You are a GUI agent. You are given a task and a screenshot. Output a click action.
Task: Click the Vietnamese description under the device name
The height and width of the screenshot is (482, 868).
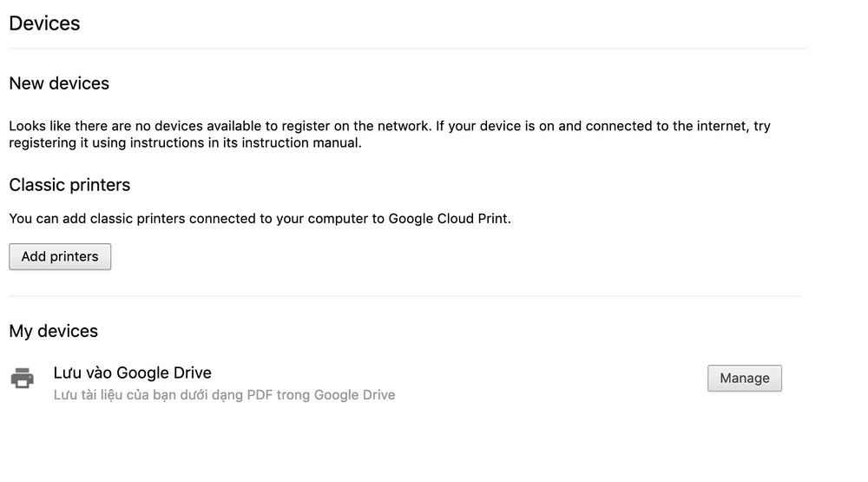point(224,395)
